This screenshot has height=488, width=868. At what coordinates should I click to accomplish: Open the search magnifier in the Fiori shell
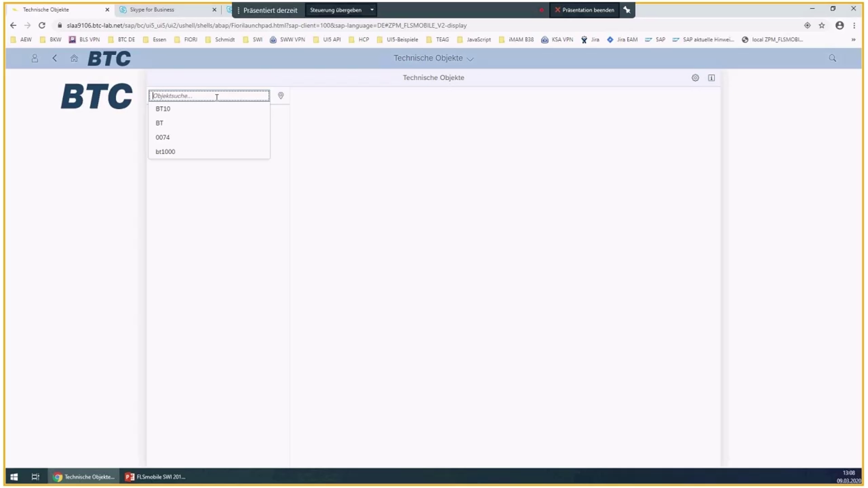pyautogui.click(x=832, y=58)
